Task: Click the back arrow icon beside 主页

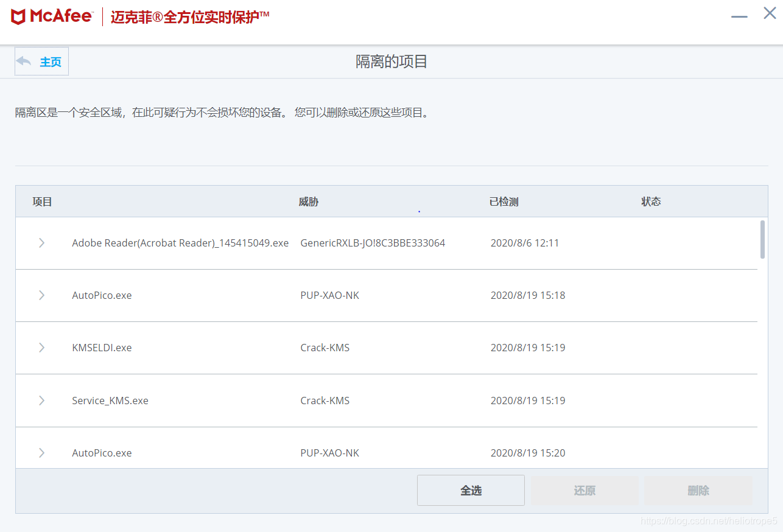Action: point(24,61)
